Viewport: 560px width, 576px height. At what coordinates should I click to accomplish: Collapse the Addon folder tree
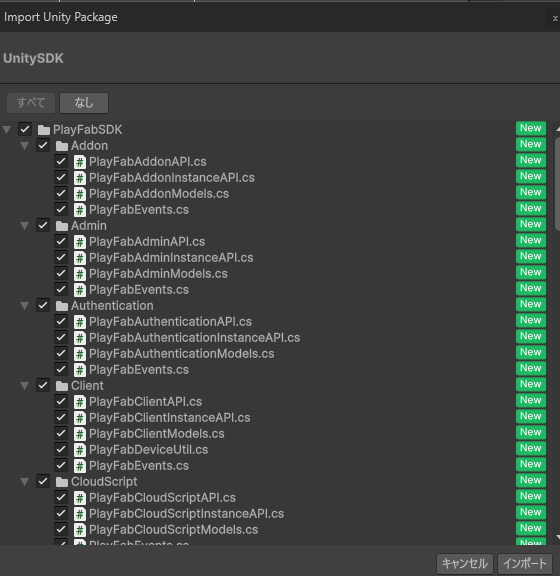[x=25, y=146]
